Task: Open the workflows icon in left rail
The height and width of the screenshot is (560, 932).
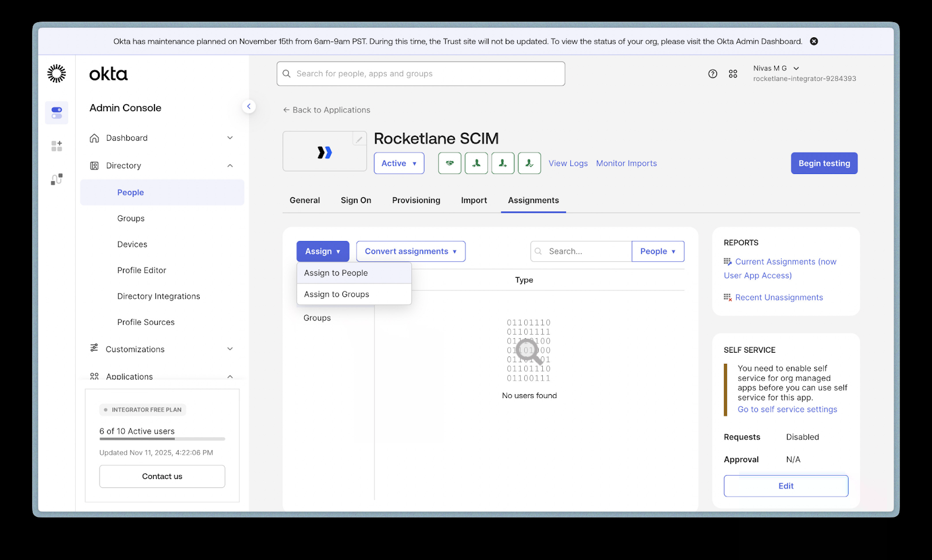Action: coord(57,179)
